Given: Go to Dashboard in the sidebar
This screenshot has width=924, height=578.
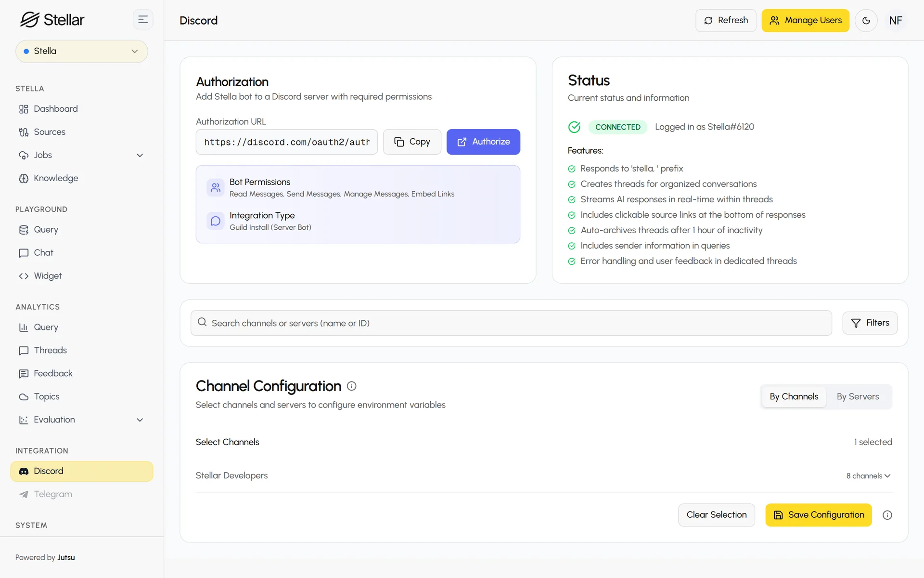Looking at the screenshot, I should 82,109.
